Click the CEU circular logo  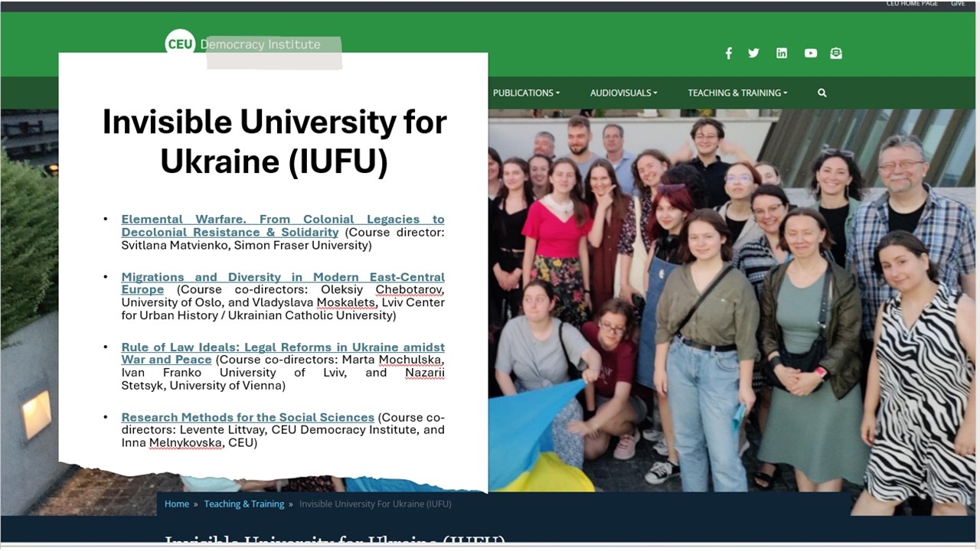180,44
